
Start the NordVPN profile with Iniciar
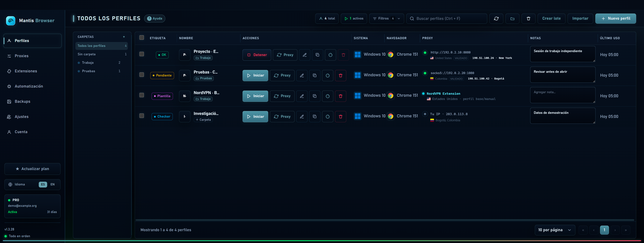pos(255,96)
